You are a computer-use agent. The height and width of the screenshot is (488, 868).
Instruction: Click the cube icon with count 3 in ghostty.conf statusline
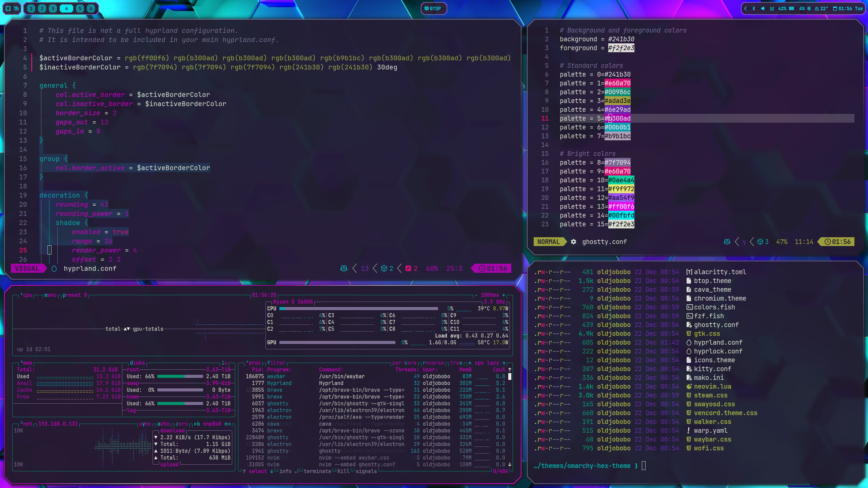[760, 242]
